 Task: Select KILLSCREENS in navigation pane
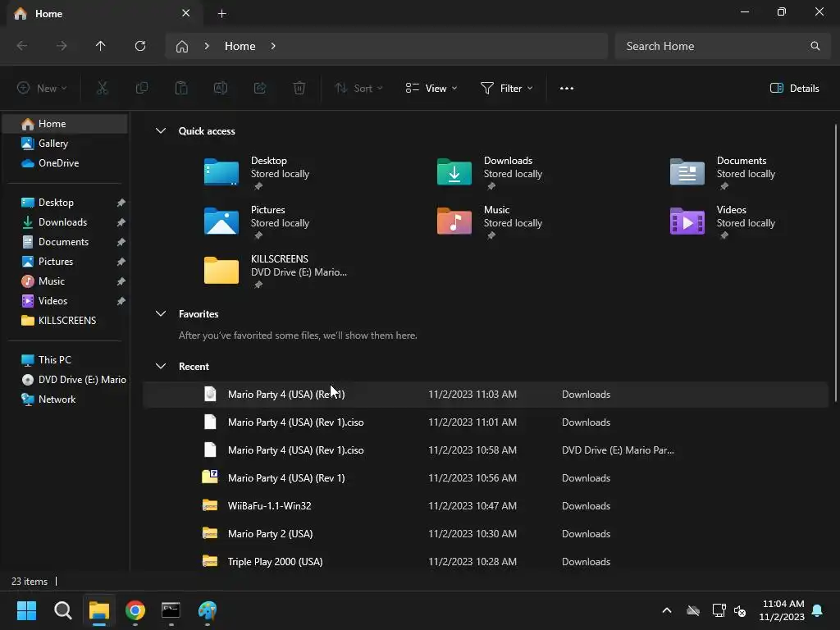[65, 321]
